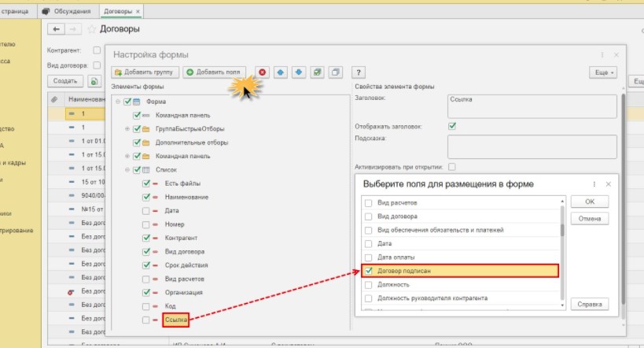Expand the ГруппаБыстрыеОтборы node
Viewport: 644px width, 348px height.
[x=127, y=129]
